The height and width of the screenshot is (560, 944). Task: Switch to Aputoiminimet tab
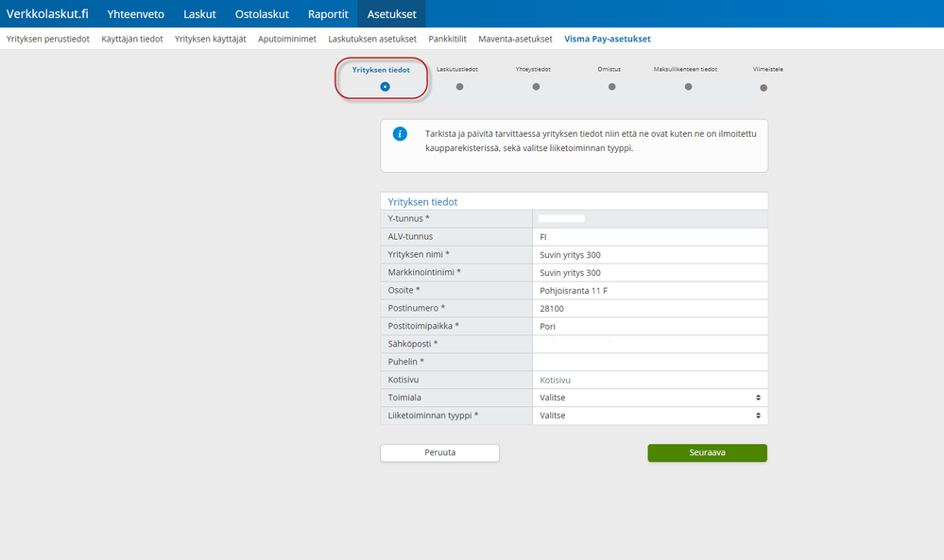pyautogui.click(x=287, y=39)
